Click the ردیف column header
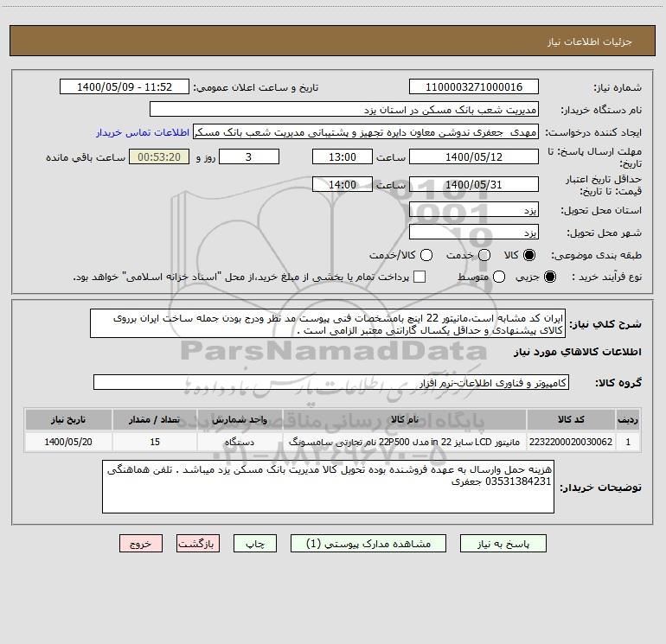This screenshot has width=666, height=644. [628, 419]
